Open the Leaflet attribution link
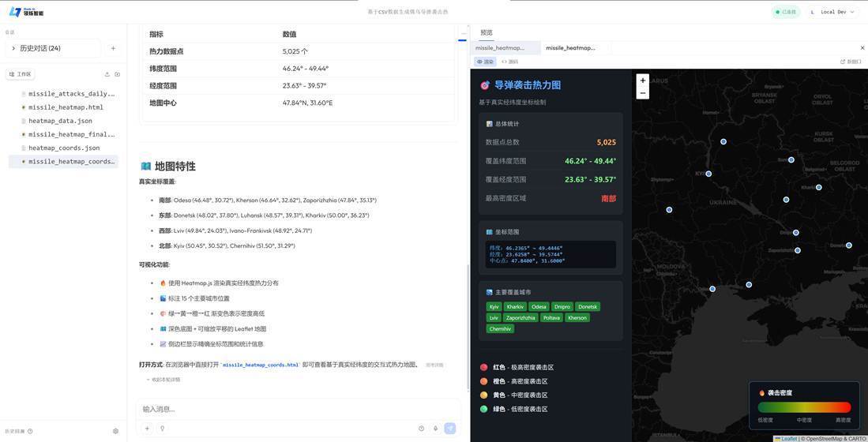Viewport: 868px width, 442px height. [x=786, y=439]
